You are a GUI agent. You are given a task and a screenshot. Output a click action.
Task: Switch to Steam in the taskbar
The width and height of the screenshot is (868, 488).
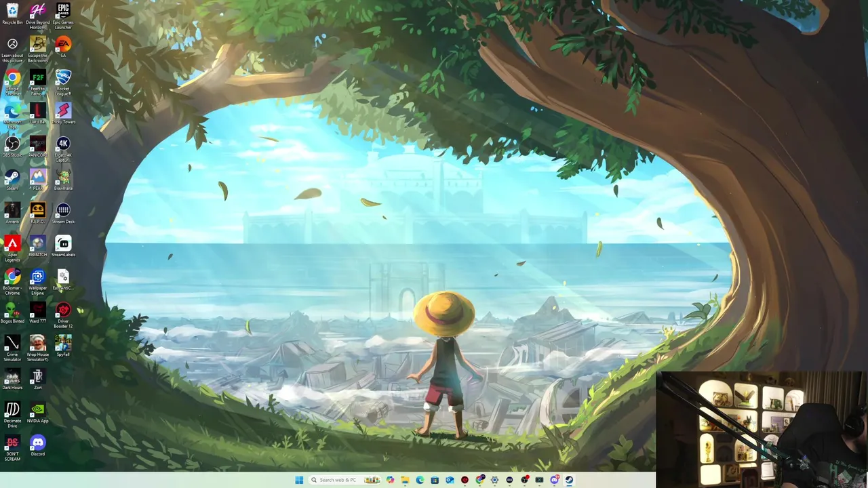click(x=569, y=480)
